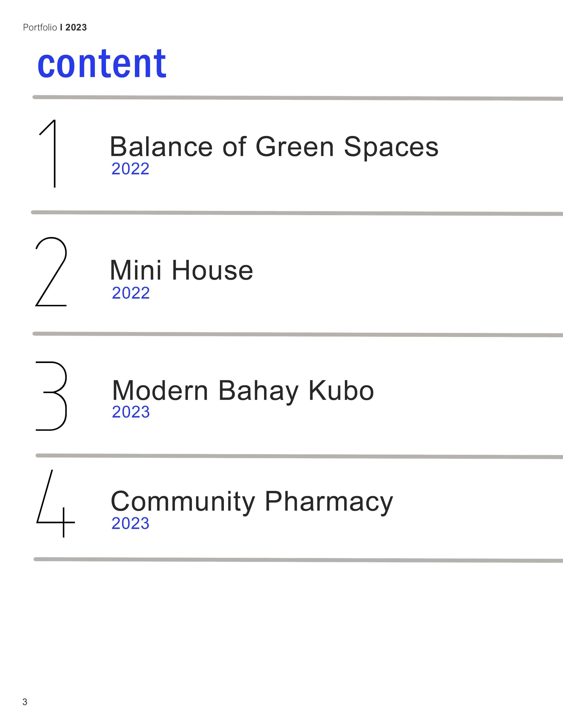Click the gray divider below 'content' heading
Viewport: 563px width, 728px height.
point(298,98)
